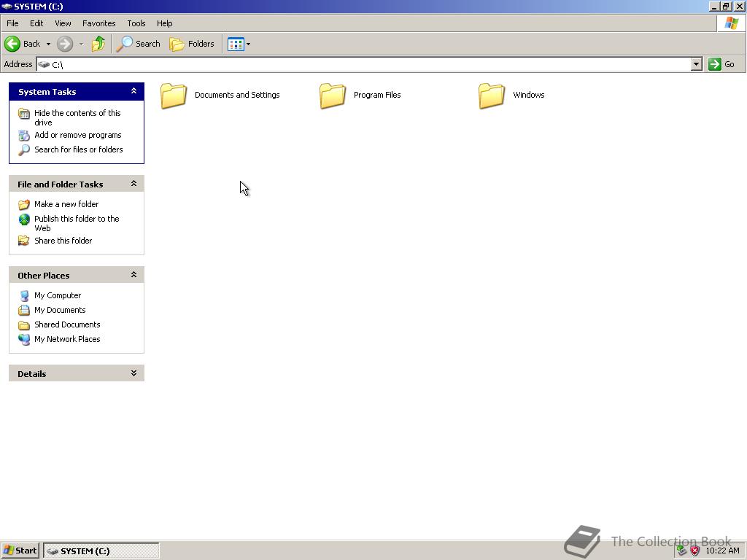Click the drive icon in the address bar
747x560 pixels.
(44, 64)
